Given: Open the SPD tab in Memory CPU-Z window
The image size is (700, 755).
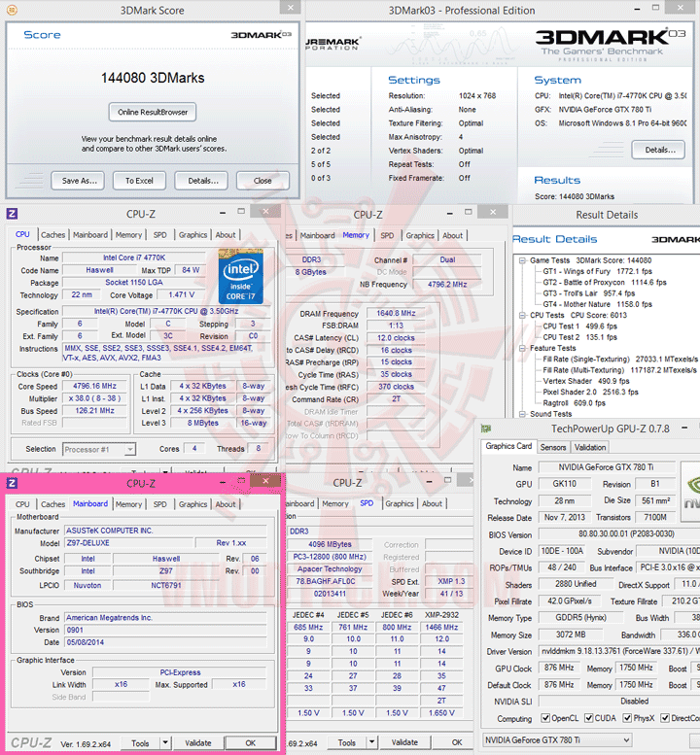Looking at the screenshot, I should pyautogui.click(x=387, y=235).
